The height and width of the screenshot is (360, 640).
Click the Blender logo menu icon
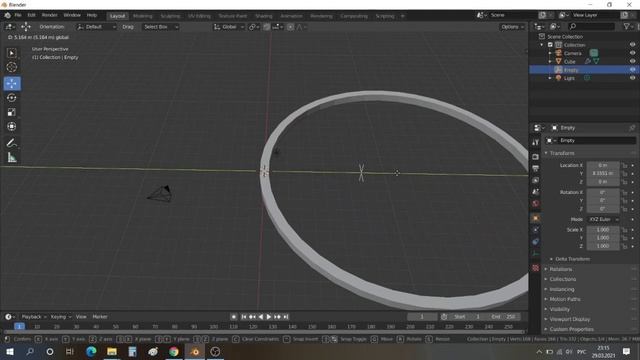click(x=7, y=15)
